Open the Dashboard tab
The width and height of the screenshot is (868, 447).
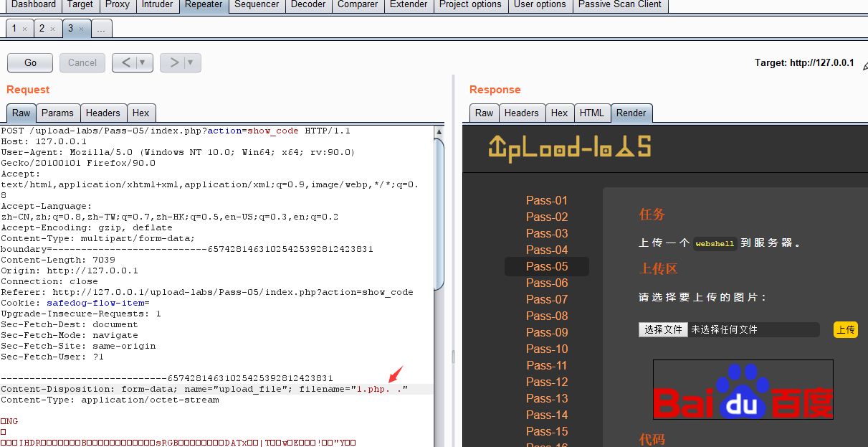(34, 5)
